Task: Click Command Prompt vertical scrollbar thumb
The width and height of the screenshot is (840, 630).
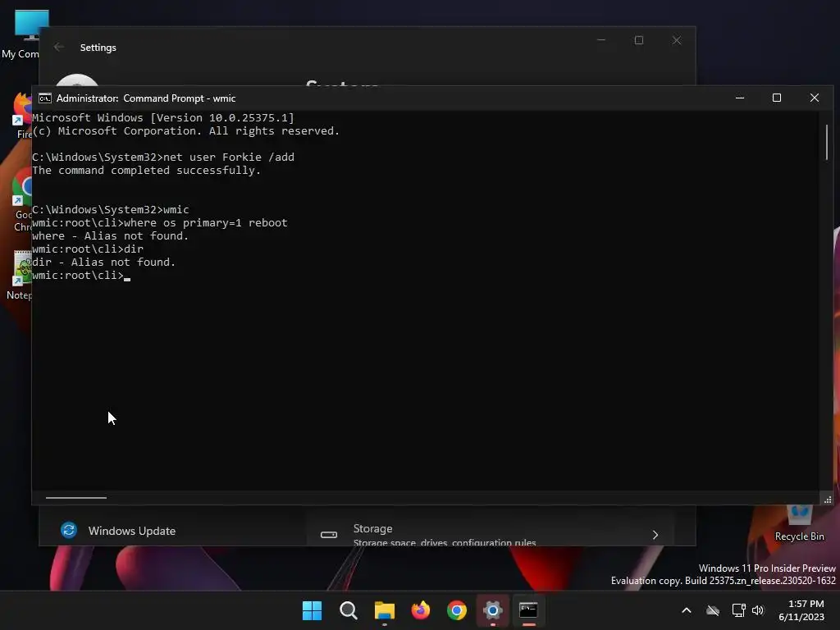Action: coord(827,142)
